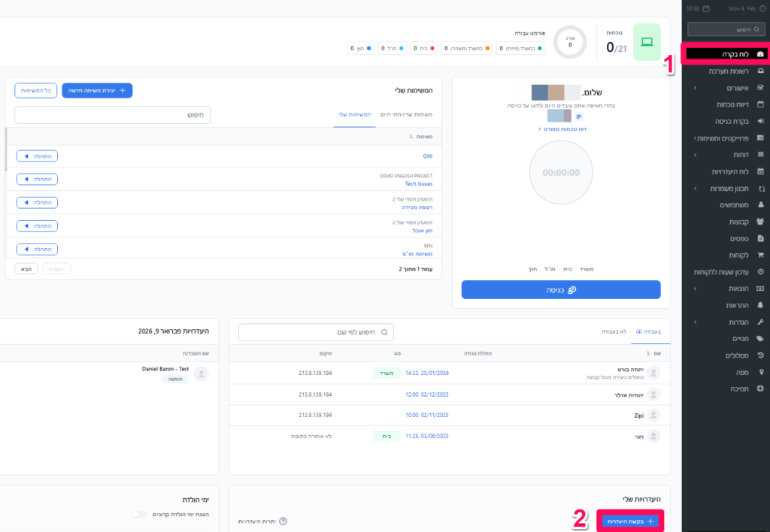Expand the הגדרות sidebar submenu
770x532 pixels.
(694, 322)
